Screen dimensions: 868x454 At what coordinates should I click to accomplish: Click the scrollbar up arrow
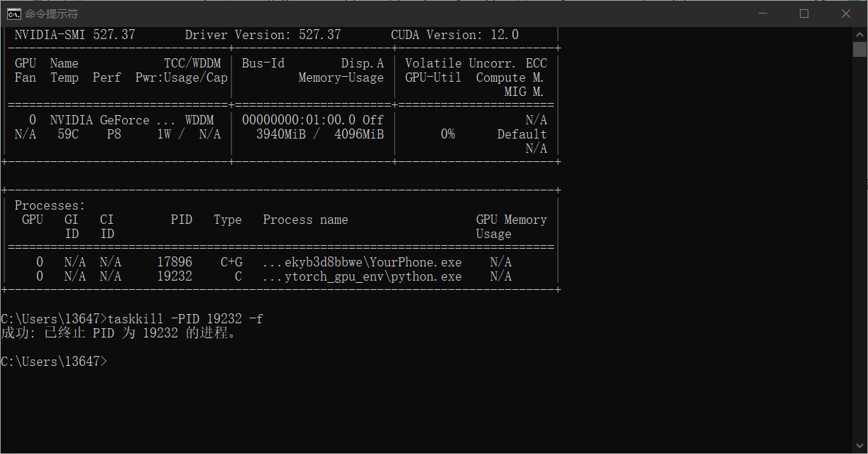[859, 33]
